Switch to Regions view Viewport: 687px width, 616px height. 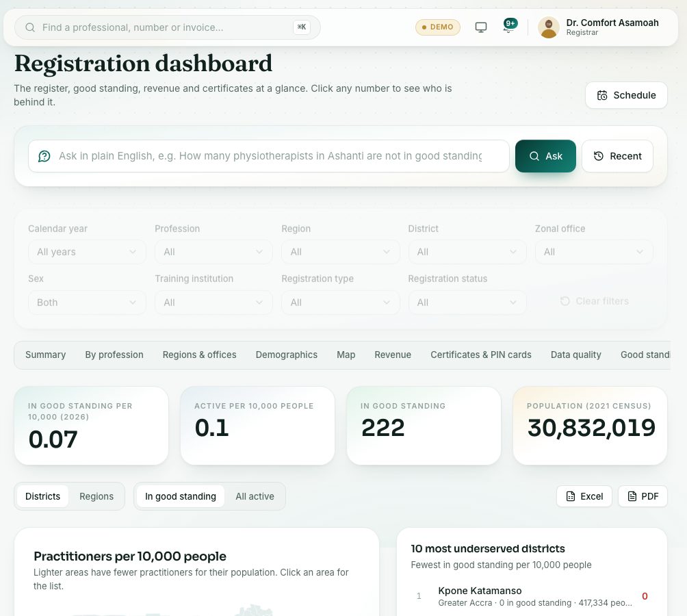coord(96,496)
